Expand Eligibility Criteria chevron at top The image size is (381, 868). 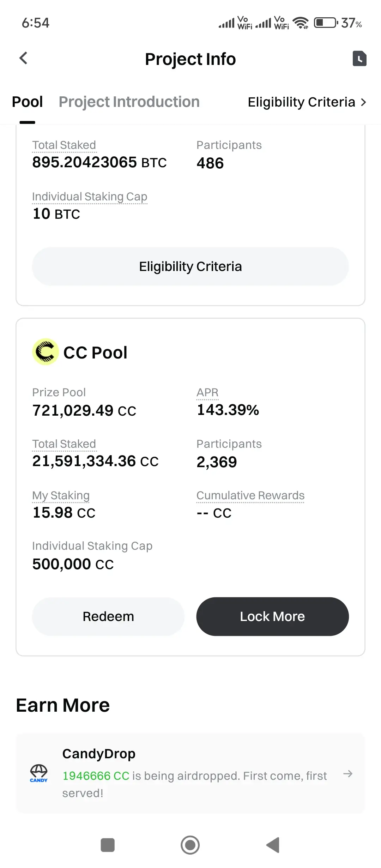pyautogui.click(x=363, y=102)
